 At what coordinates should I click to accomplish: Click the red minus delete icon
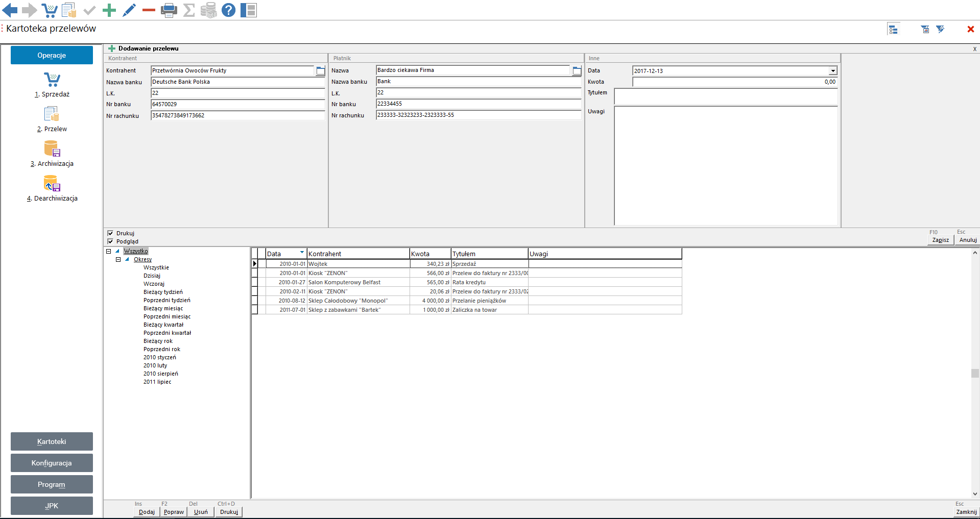(x=149, y=10)
